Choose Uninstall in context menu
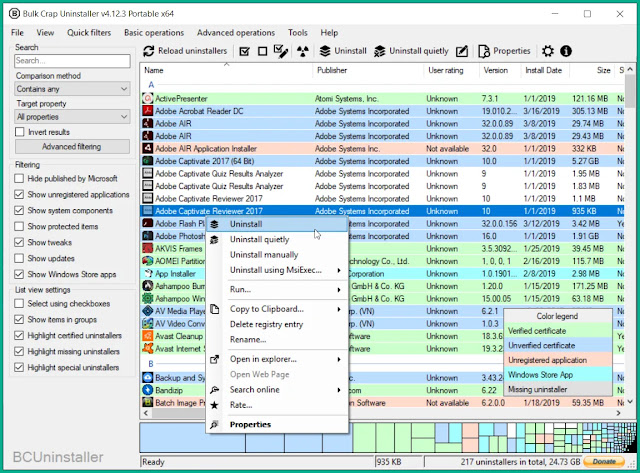Image resolution: width=640 pixels, height=473 pixels. click(277, 224)
